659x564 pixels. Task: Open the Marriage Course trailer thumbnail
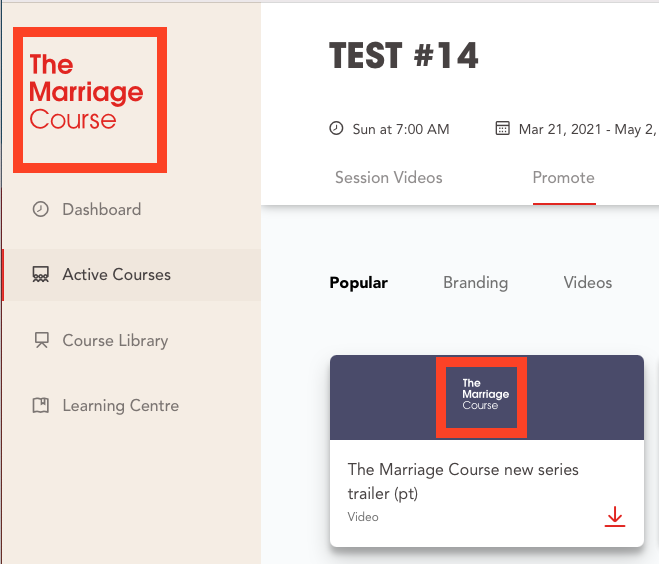click(x=487, y=398)
